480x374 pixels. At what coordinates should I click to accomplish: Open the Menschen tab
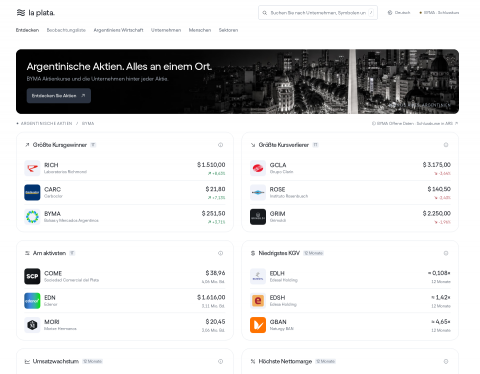point(200,30)
